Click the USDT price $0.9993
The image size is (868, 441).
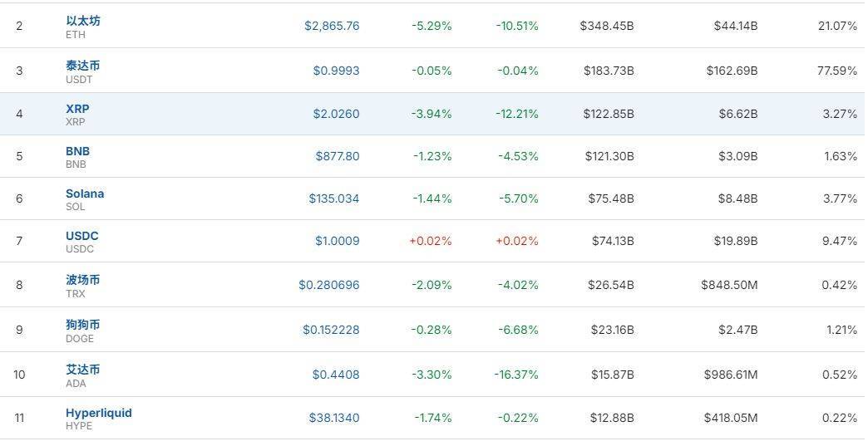point(336,71)
